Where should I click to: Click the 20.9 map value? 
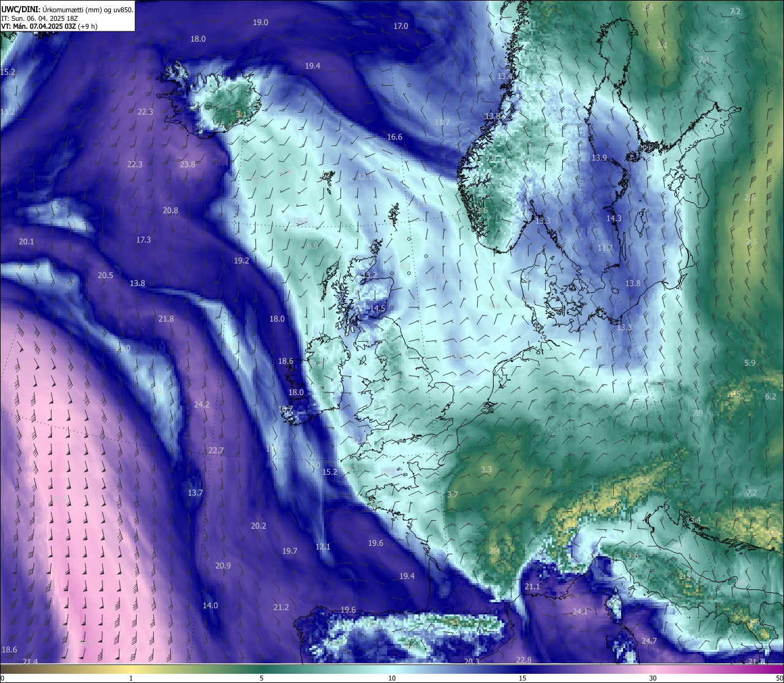point(223,565)
